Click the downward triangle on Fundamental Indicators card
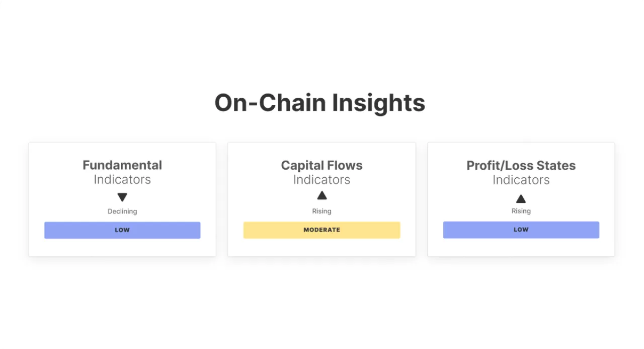The height and width of the screenshot is (349, 644). (x=122, y=196)
